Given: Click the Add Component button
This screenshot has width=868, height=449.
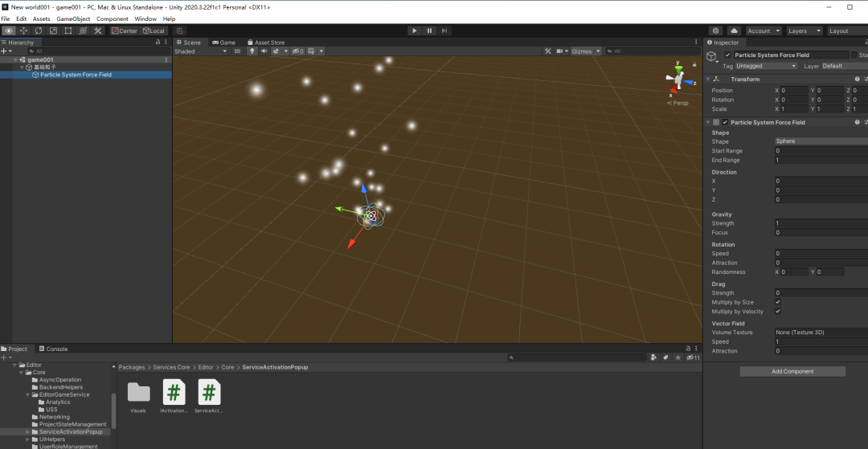Looking at the screenshot, I should (x=792, y=372).
